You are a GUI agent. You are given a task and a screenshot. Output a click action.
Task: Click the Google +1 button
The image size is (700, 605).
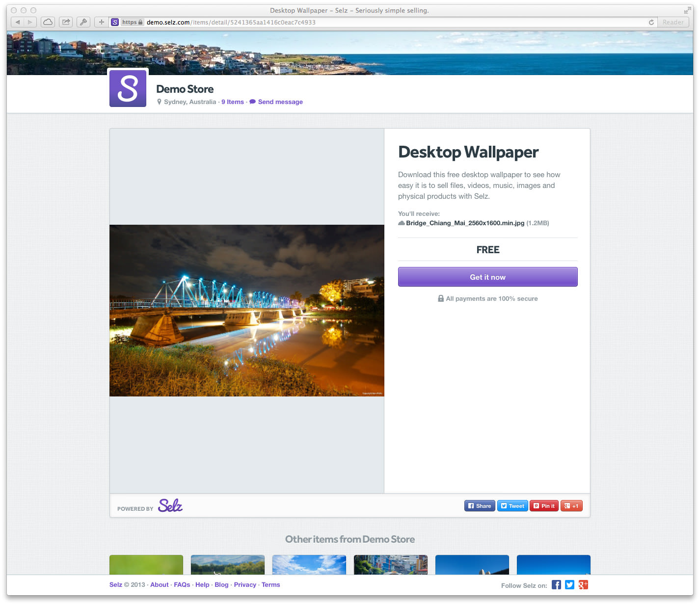tap(571, 506)
